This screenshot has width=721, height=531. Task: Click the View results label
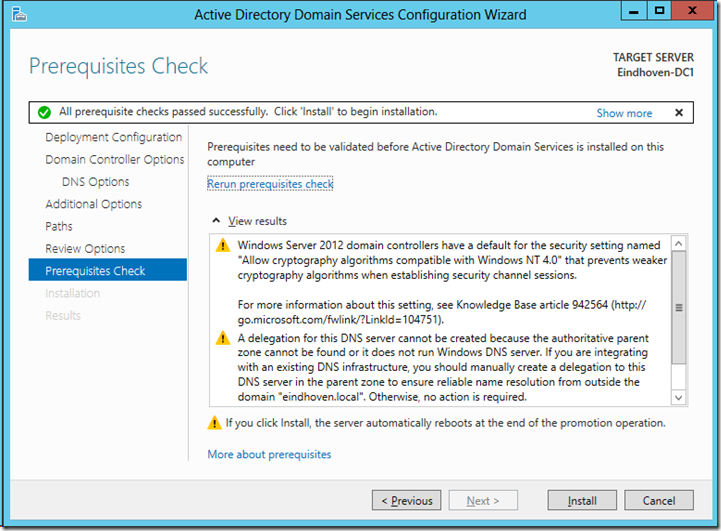[258, 221]
